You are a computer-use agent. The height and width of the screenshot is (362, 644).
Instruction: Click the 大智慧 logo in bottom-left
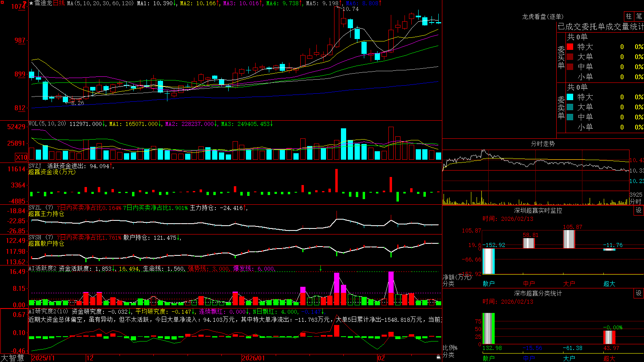[x=12, y=358]
